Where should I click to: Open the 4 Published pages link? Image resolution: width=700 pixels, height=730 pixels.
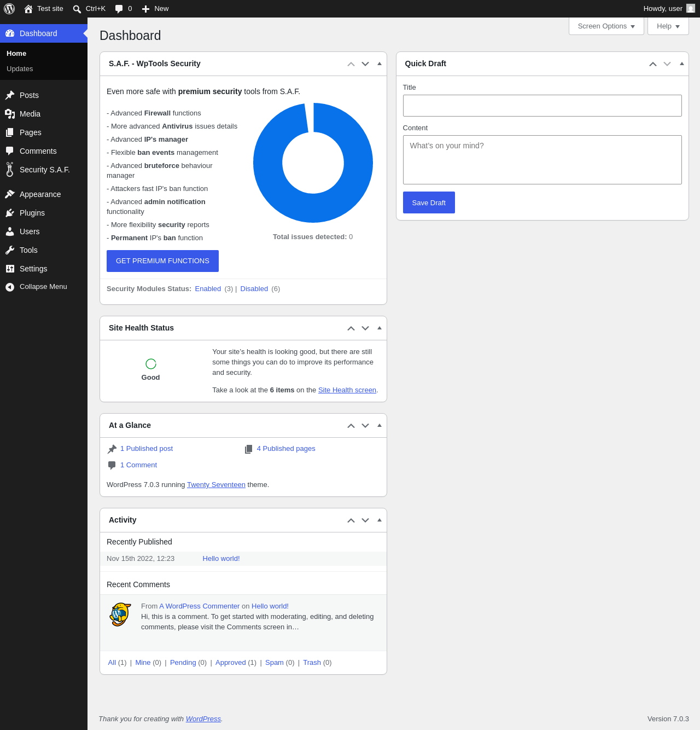(x=286, y=449)
